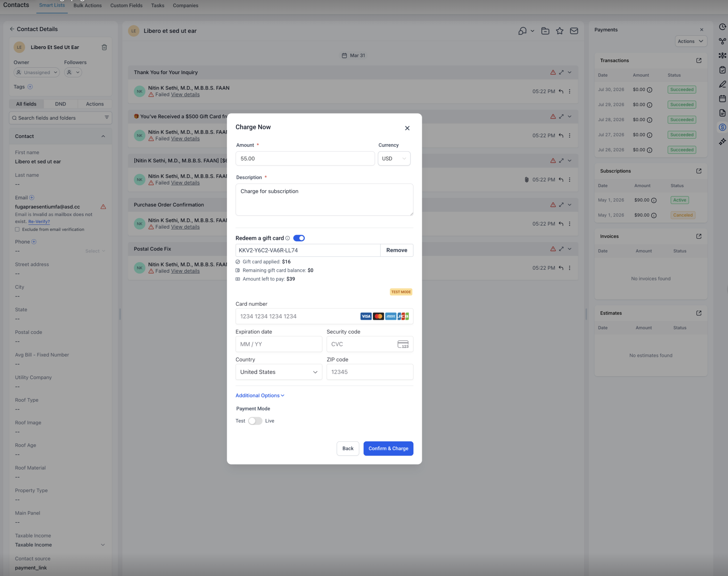
Task: Remove the applied gift card code
Action: (396, 250)
